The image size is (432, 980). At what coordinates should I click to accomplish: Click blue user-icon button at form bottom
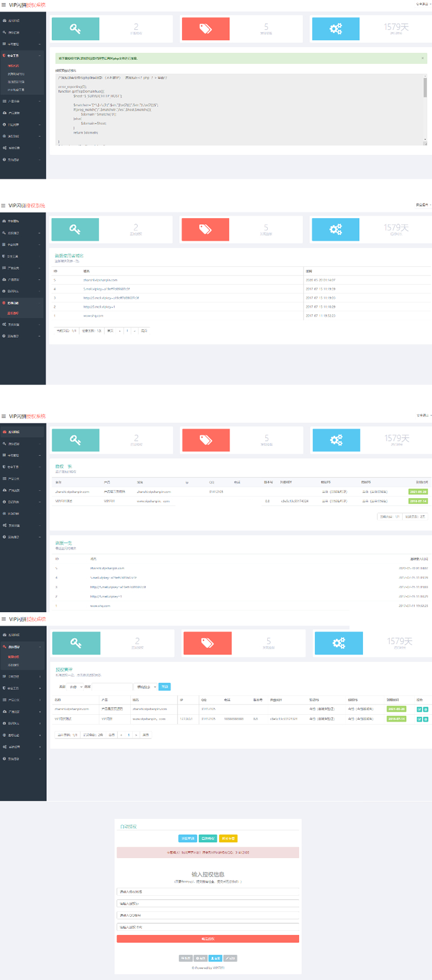tap(215, 958)
